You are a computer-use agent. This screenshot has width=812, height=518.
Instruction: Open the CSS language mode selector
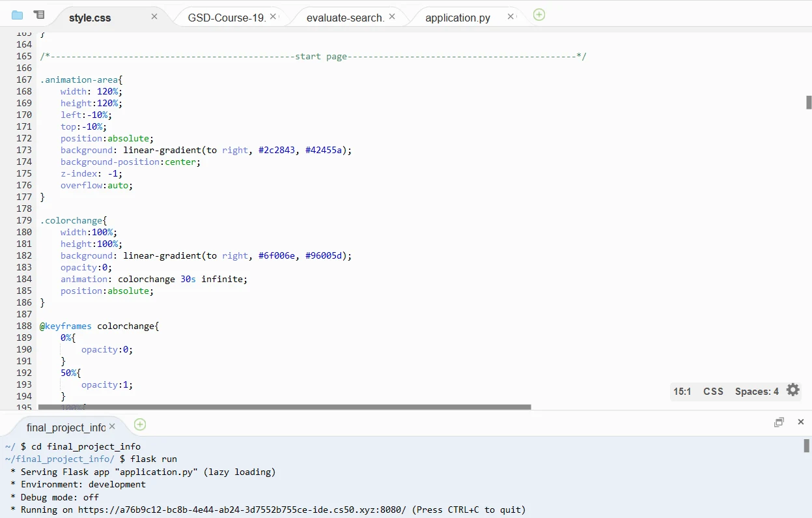(x=713, y=392)
